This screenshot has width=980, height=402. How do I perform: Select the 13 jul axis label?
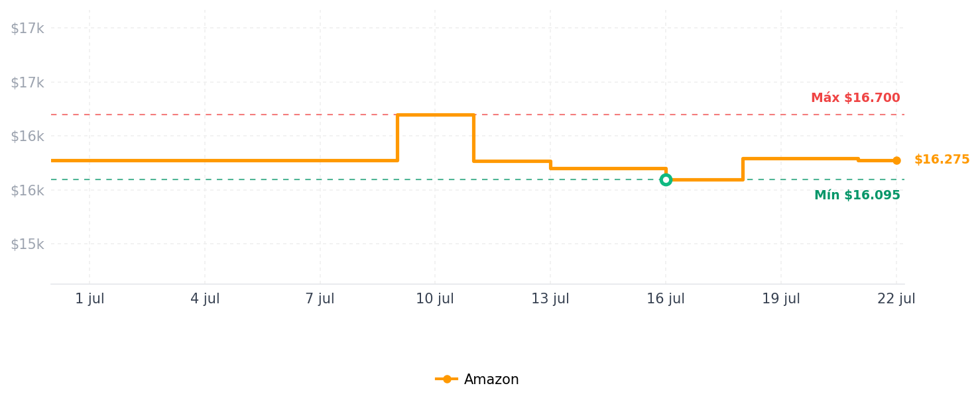tap(550, 299)
